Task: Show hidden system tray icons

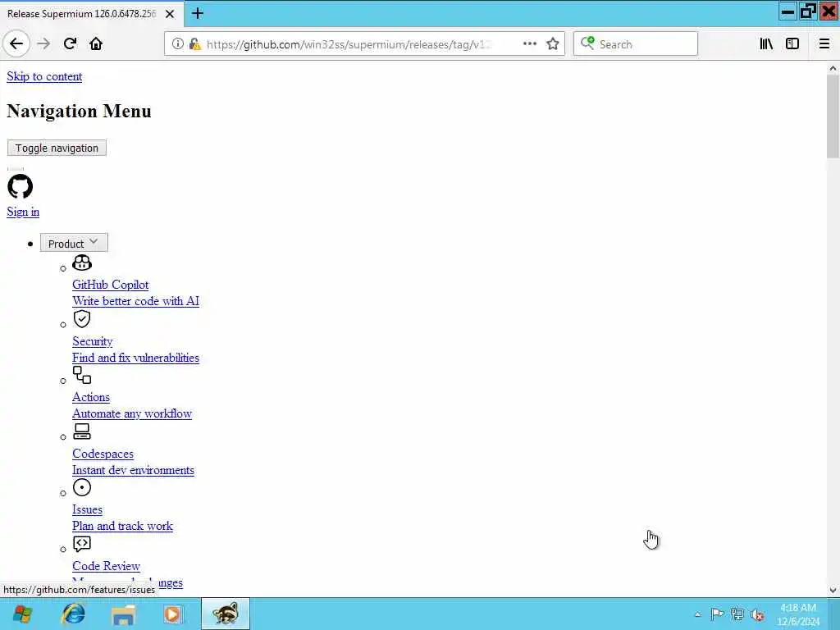Action: pyautogui.click(x=697, y=614)
